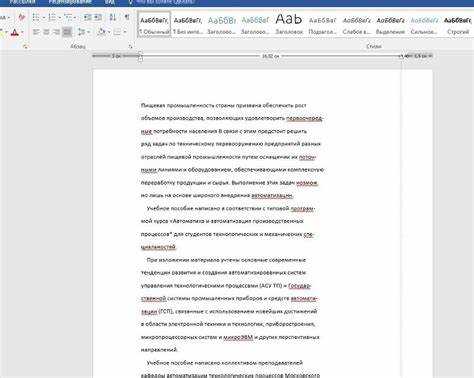Open the shading color dropdown arrow
The image size is (474, 378).
tap(109, 32)
